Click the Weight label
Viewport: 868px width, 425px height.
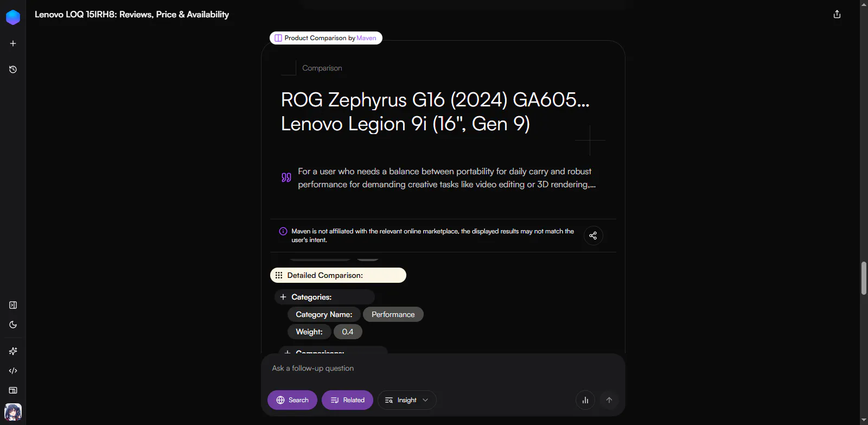tap(309, 332)
